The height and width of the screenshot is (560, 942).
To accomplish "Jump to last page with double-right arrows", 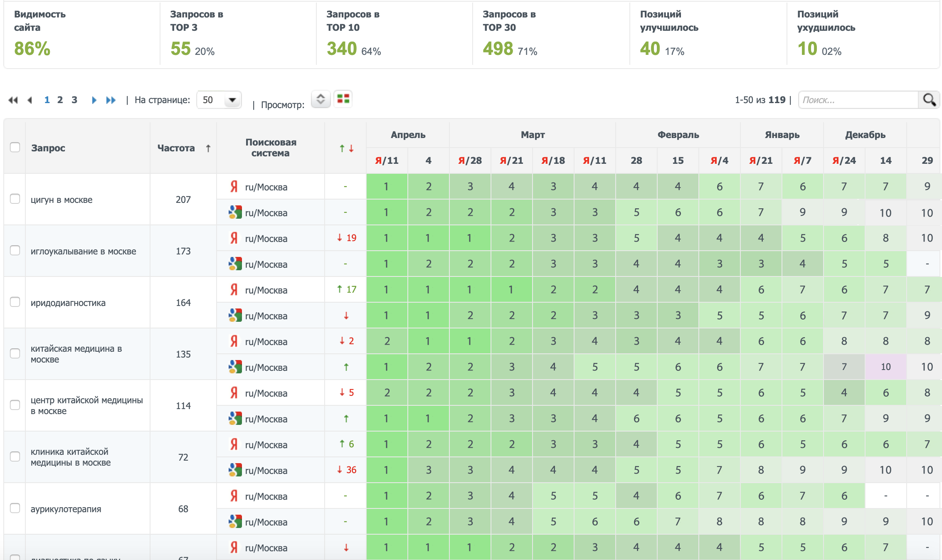I will tap(111, 100).
